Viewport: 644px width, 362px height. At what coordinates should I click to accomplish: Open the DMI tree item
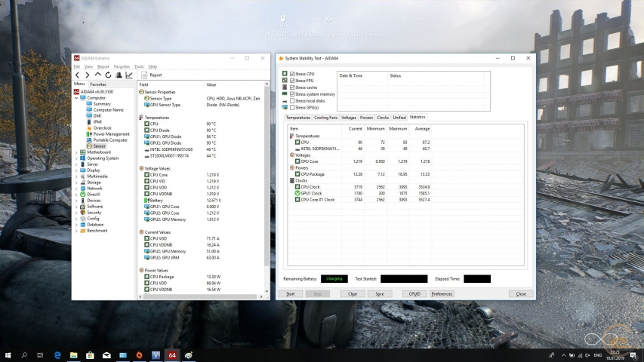[97, 115]
